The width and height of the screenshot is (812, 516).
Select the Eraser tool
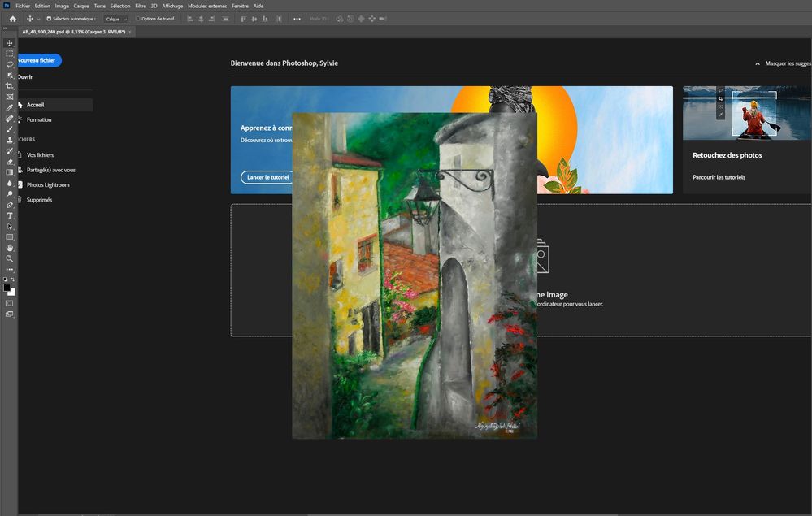tap(9, 162)
